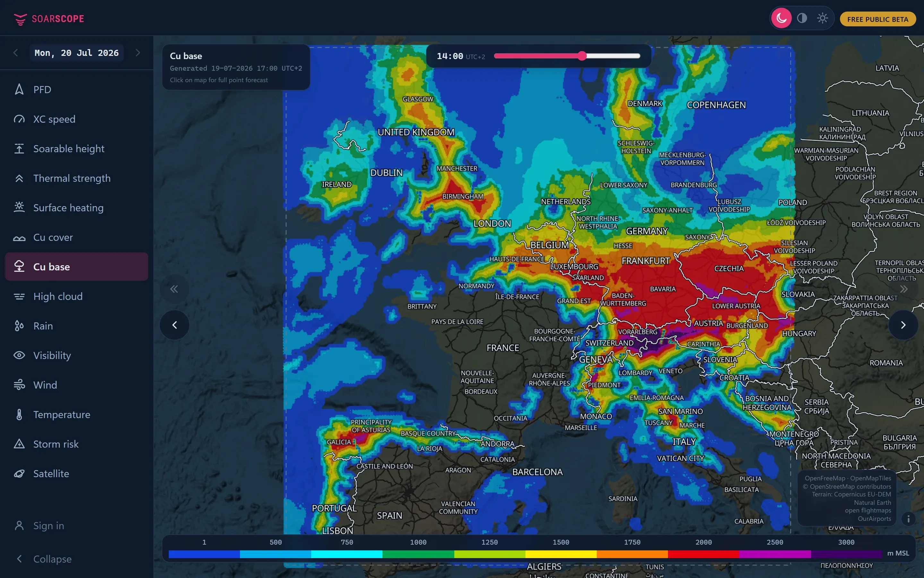924x578 pixels.
Task: Click the Visibility eye icon
Action: pos(19,355)
